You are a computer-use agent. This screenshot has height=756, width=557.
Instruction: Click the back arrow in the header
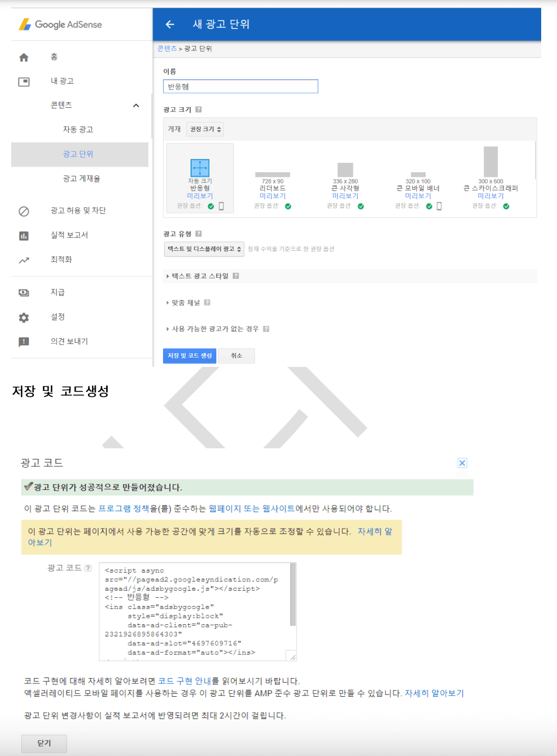[x=170, y=24]
